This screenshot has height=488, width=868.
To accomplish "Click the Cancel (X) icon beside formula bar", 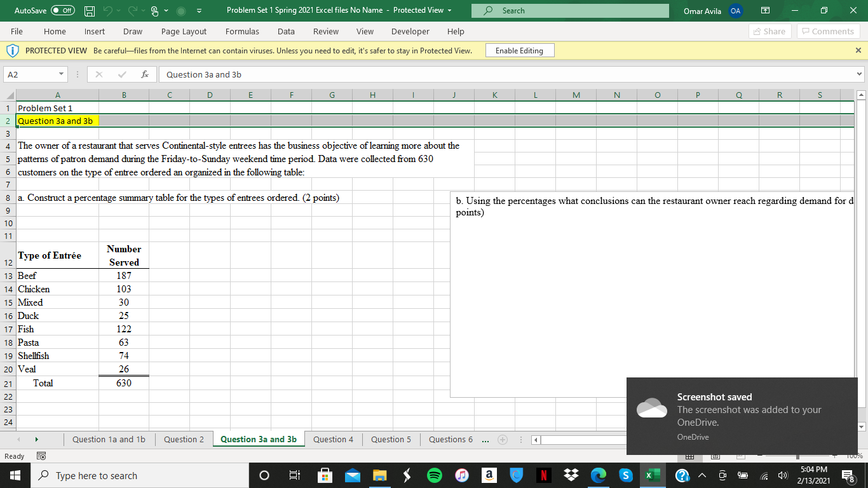I will [x=98, y=74].
